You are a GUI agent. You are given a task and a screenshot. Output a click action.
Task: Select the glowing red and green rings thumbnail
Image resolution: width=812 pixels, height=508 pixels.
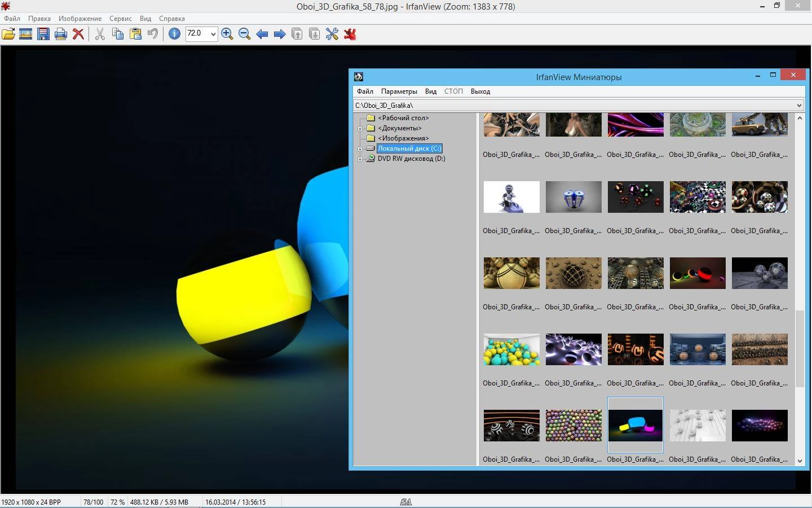(698, 273)
